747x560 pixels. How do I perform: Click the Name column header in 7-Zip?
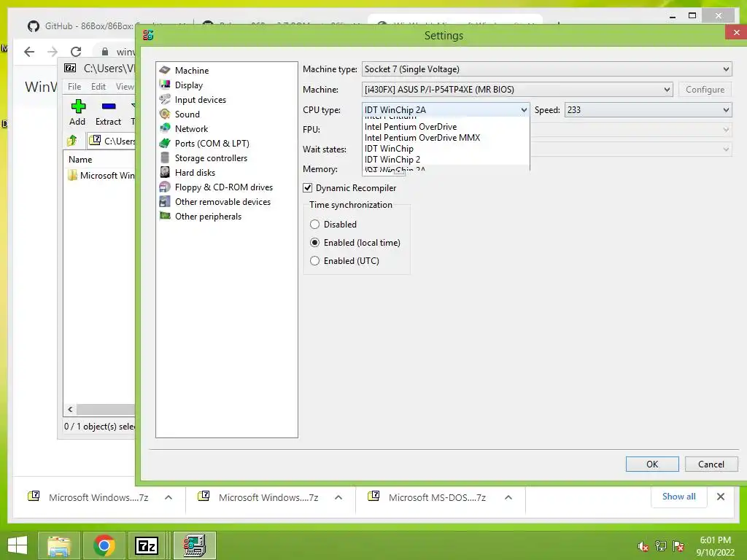[80, 160]
